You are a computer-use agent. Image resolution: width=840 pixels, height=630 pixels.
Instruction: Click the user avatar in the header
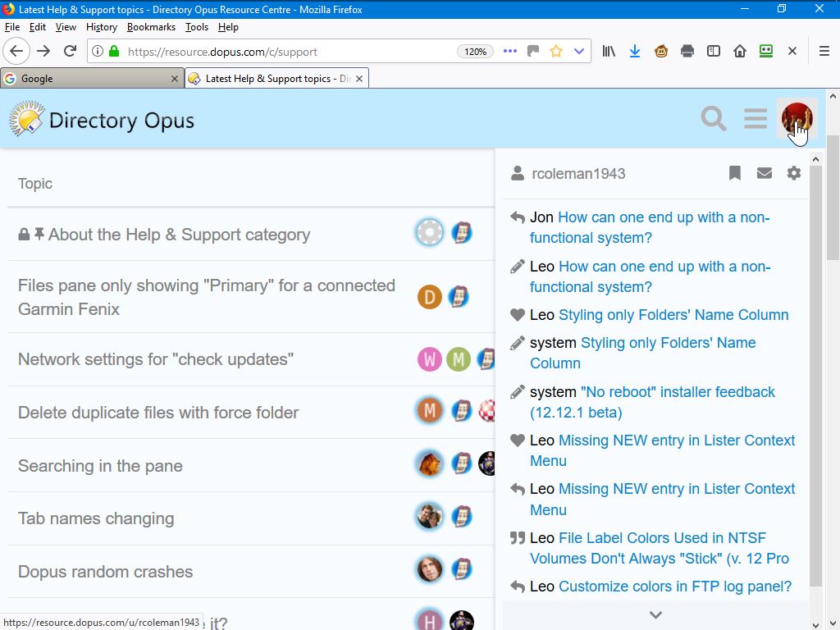pyautogui.click(x=797, y=118)
